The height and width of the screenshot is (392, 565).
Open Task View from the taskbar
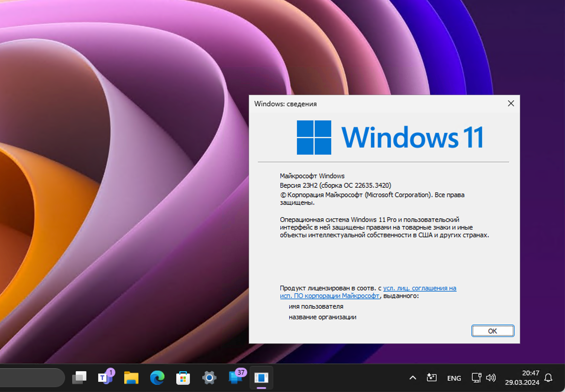click(x=79, y=378)
